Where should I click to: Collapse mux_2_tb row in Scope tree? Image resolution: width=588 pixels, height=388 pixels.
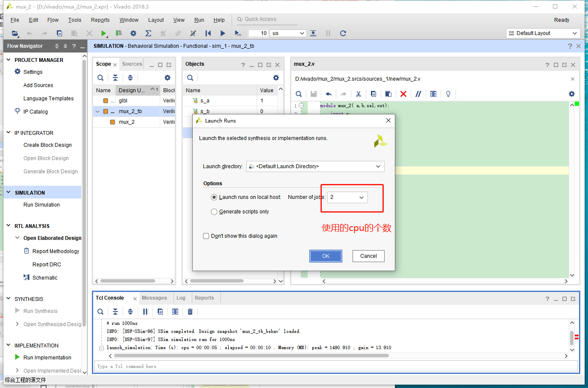coord(97,111)
